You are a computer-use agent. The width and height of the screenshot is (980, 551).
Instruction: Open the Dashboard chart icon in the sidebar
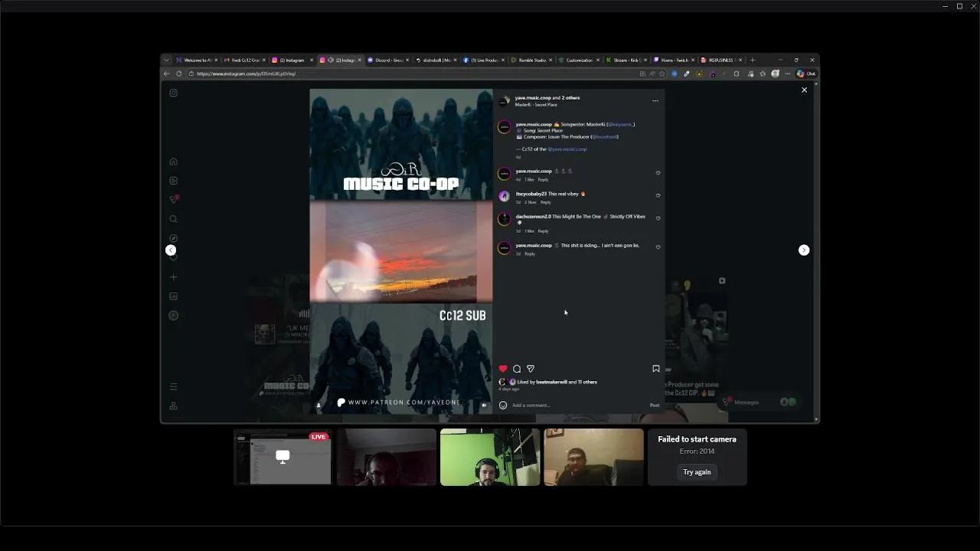click(174, 296)
